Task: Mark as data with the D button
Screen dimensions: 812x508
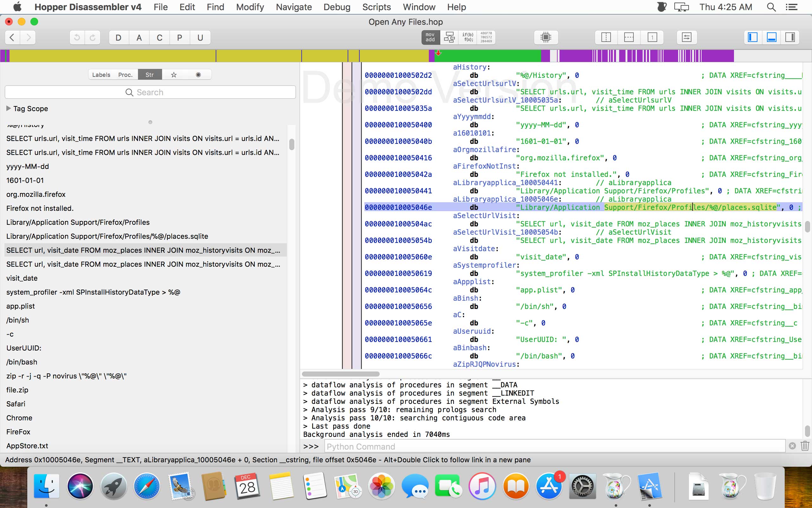Action: point(118,37)
